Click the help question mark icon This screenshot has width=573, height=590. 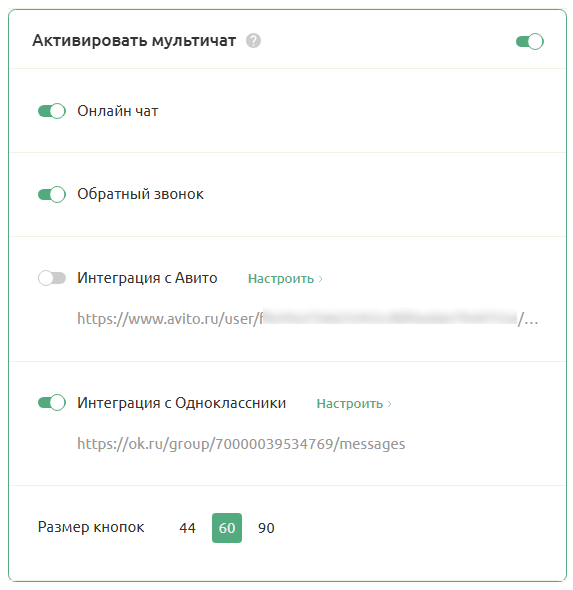(x=253, y=41)
